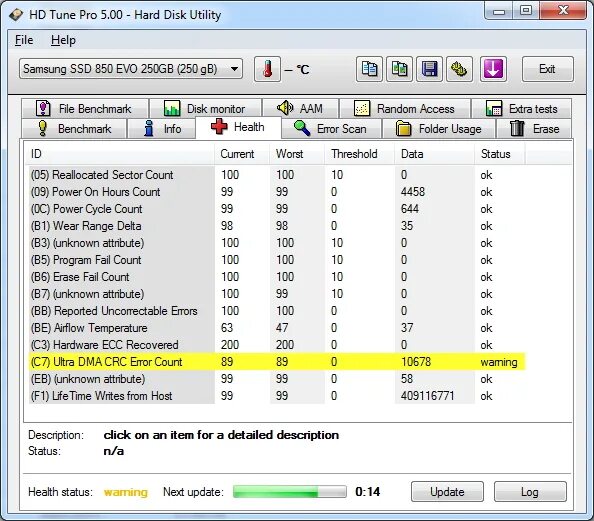Select Wear Range Delta row
The image size is (594, 521).
click(277, 226)
